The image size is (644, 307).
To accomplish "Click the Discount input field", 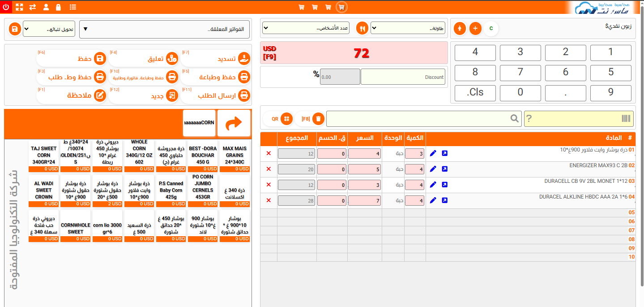I will pyautogui.click(x=403, y=77).
